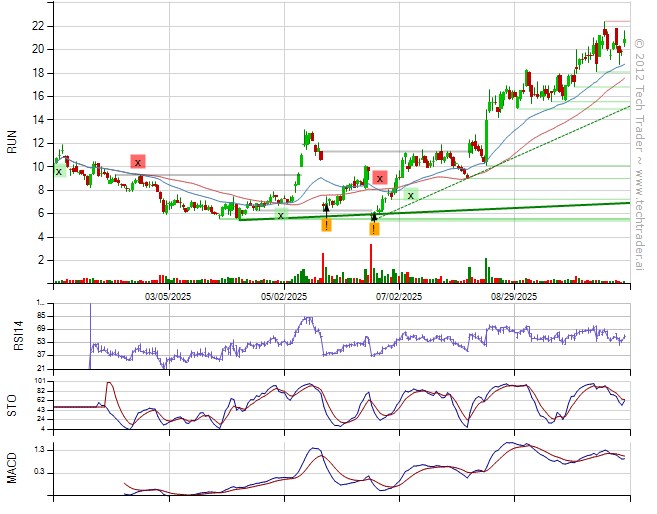Screen dimensions: 657x514
Task: Select the green x marker right of 07/02/2025
Action: [x=411, y=194]
